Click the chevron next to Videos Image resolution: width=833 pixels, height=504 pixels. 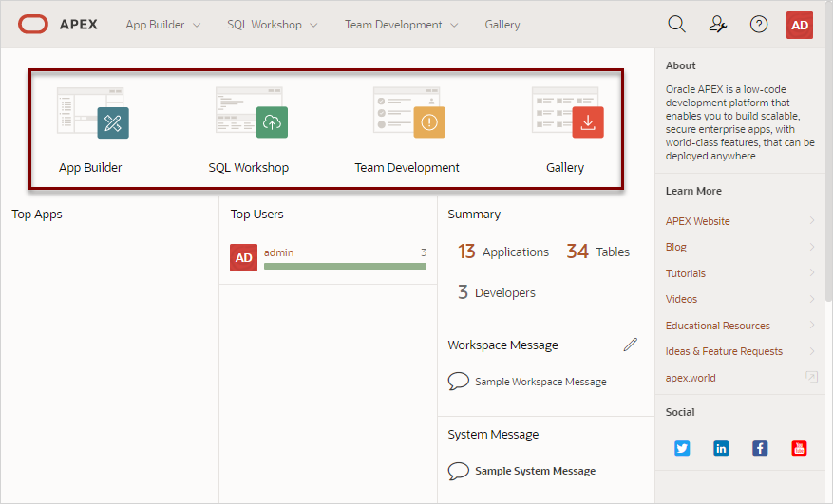click(x=812, y=298)
